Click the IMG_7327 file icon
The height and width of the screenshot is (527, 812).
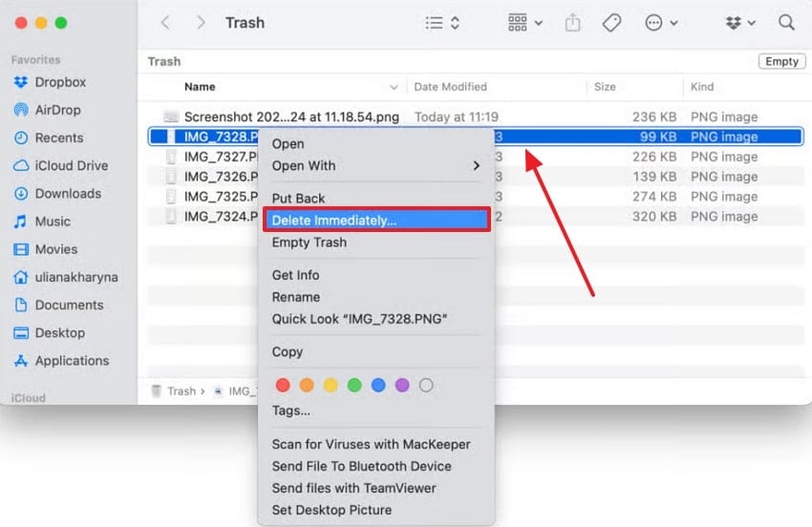pyautogui.click(x=170, y=157)
